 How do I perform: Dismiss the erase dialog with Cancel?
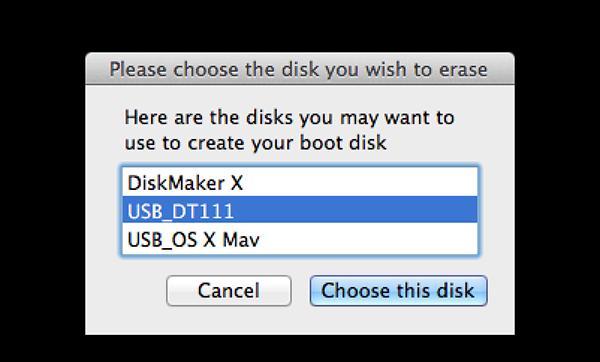coord(229,290)
